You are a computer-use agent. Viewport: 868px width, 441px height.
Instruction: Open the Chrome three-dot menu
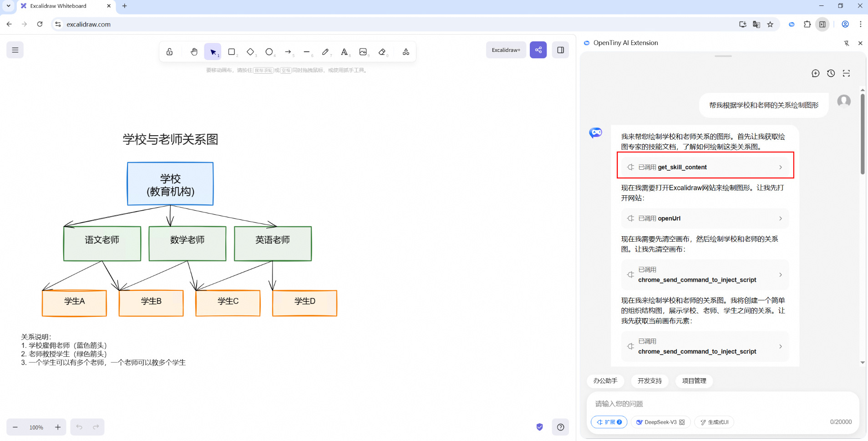tap(860, 25)
